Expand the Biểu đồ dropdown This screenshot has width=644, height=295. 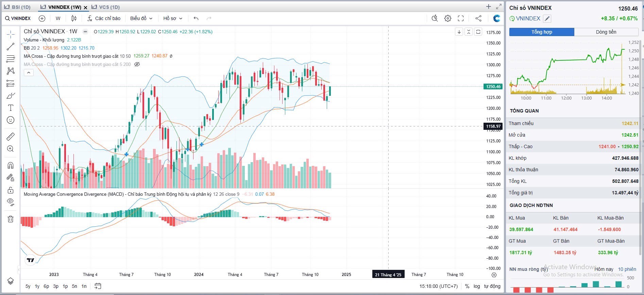141,18
